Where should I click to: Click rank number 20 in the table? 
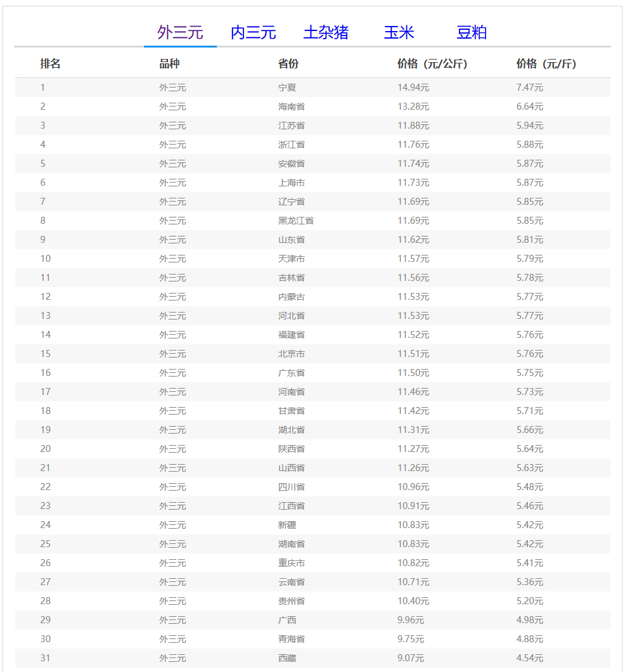coord(46,449)
